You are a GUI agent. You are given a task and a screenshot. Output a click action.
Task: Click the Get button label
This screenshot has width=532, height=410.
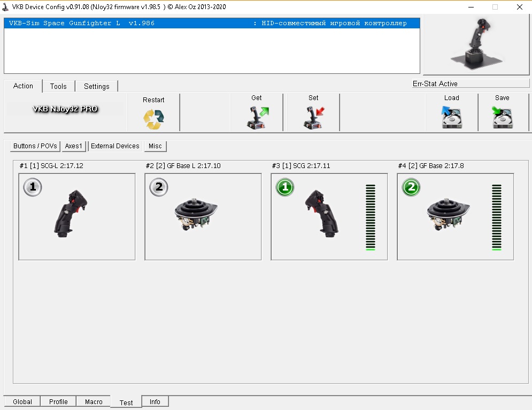257,98
